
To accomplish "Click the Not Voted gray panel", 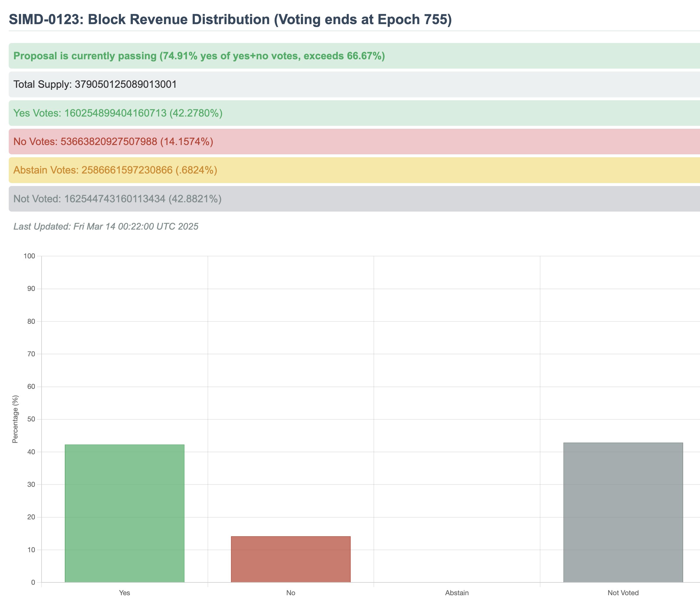I will coord(117,199).
